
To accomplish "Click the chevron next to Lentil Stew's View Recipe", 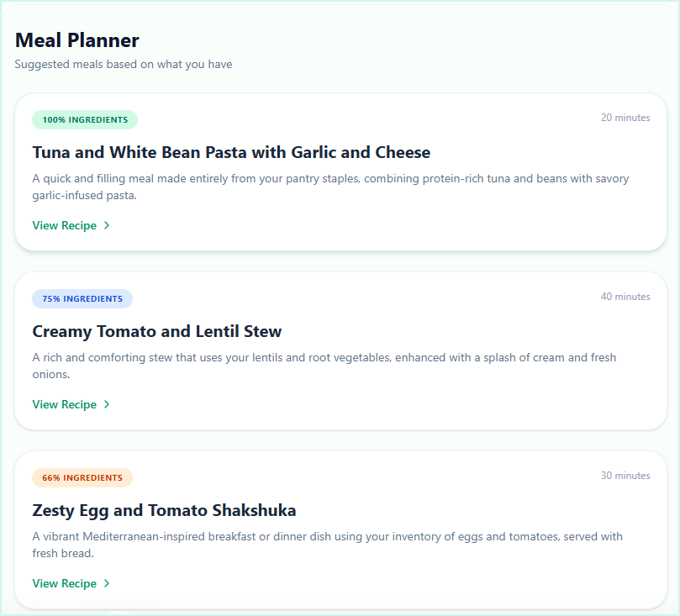I will (106, 404).
